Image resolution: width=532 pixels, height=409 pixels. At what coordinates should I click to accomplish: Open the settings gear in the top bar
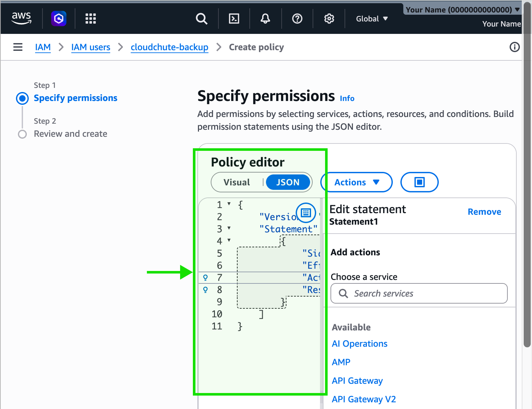pyautogui.click(x=329, y=19)
